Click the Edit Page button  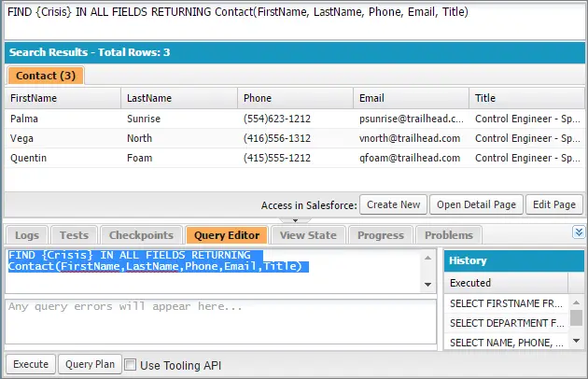click(x=554, y=204)
